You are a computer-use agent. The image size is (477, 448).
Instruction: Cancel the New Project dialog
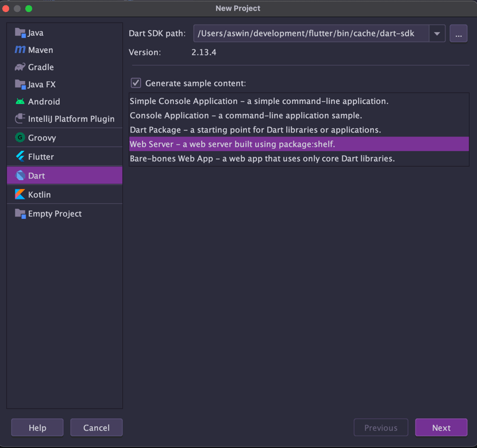pyautogui.click(x=97, y=428)
